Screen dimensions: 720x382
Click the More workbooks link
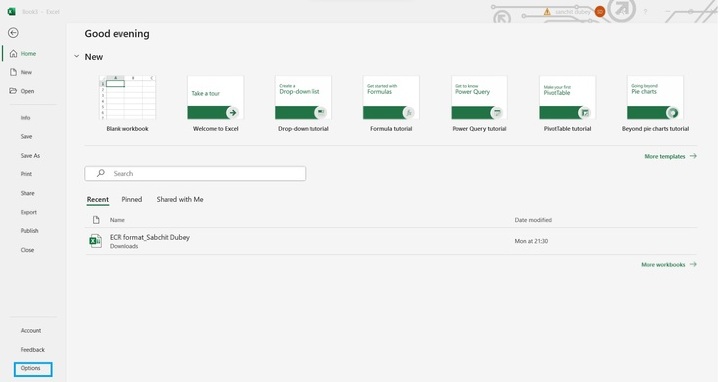(x=669, y=264)
